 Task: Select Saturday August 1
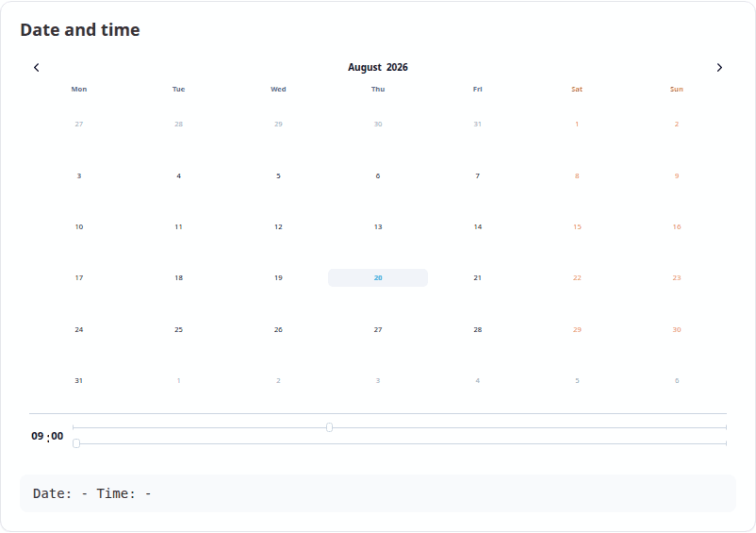577,124
